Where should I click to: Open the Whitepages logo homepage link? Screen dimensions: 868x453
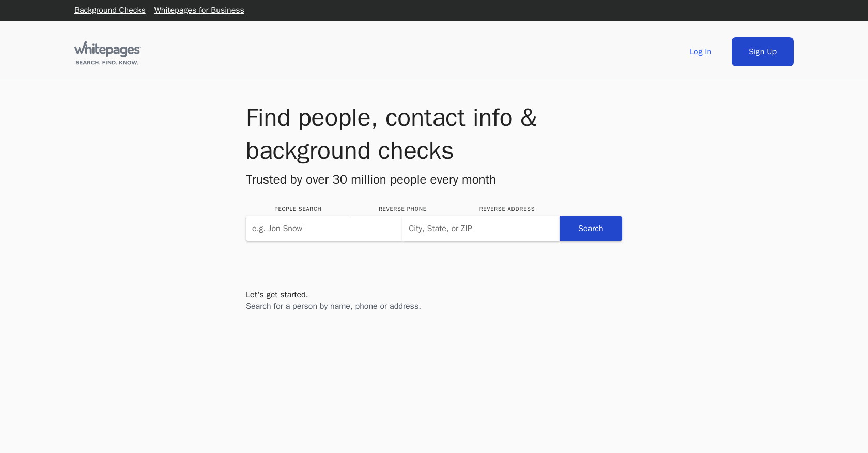tap(107, 53)
